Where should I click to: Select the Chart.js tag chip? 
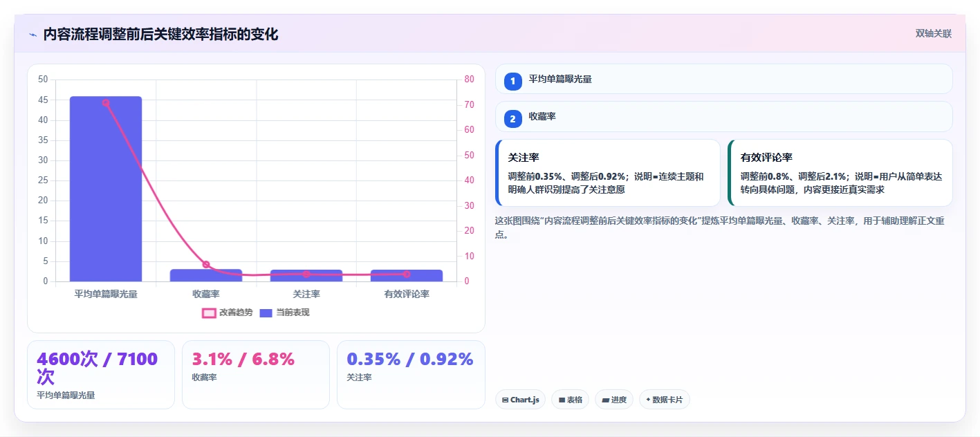(521, 400)
